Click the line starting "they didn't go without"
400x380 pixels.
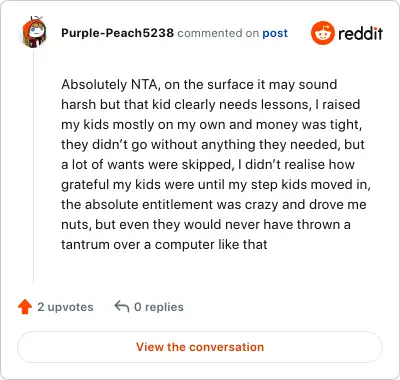pyautogui.click(x=213, y=144)
